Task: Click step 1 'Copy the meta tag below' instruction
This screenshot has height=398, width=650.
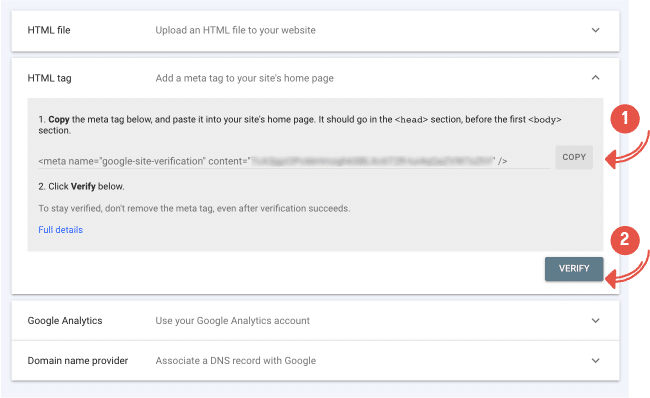Action: click(300, 125)
